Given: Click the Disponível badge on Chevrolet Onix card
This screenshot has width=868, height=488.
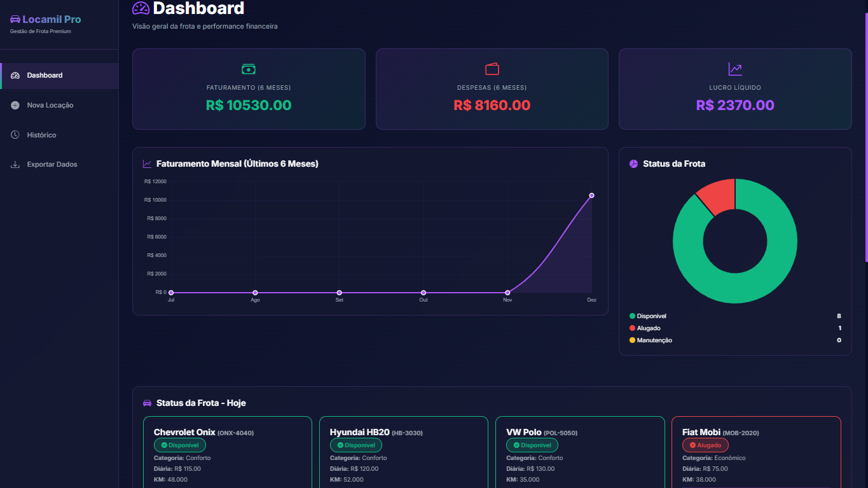Looking at the screenshot, I should click(180, 445).
